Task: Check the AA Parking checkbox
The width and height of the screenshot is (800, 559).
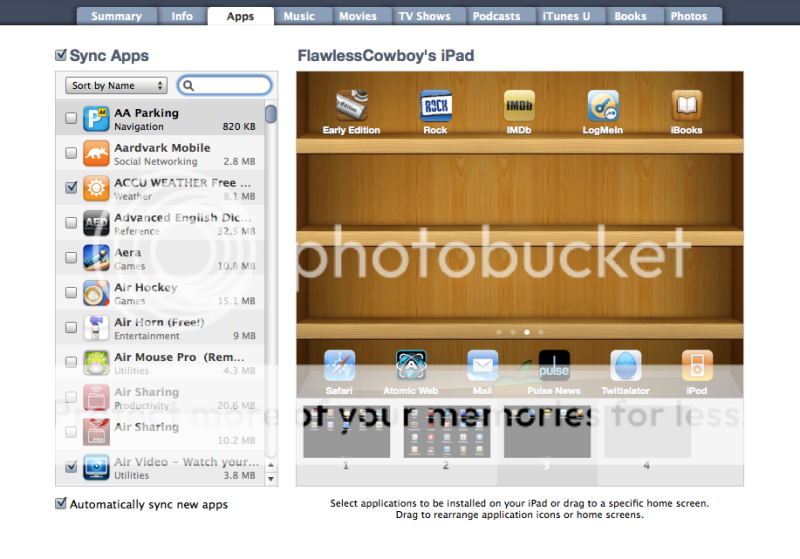Action: [71, 118]
